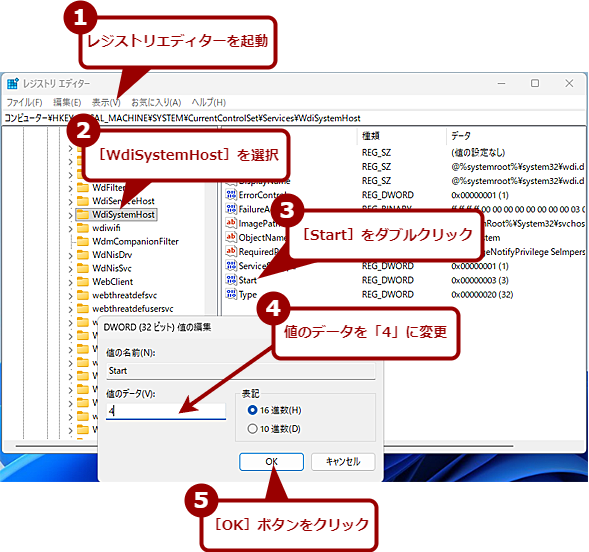Select the WdmCompanionFilter folder icon
The height and width of the screenshot is (552, 589).
coord(83,241)
